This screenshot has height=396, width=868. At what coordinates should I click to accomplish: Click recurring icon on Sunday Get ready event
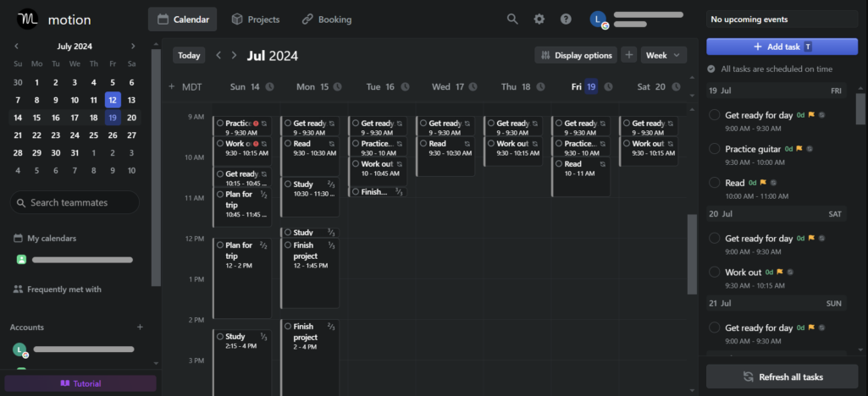(264, 173)
